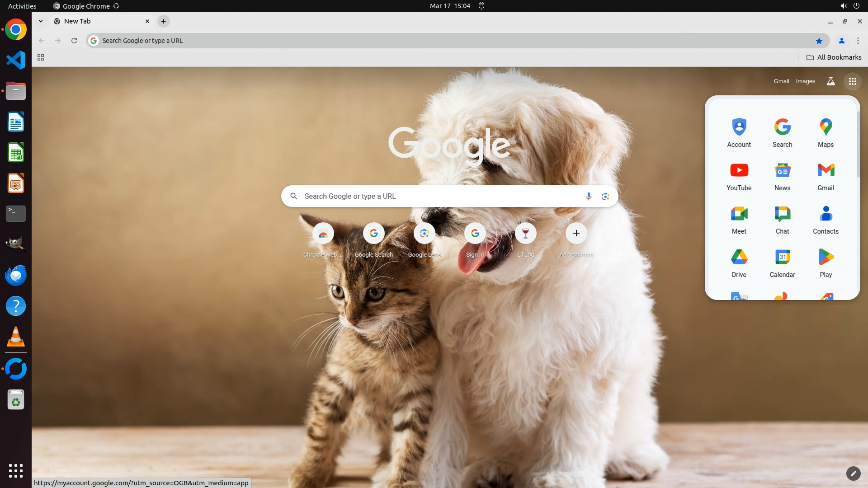Expand the tab search dropdown arrow

coord(41,21)
